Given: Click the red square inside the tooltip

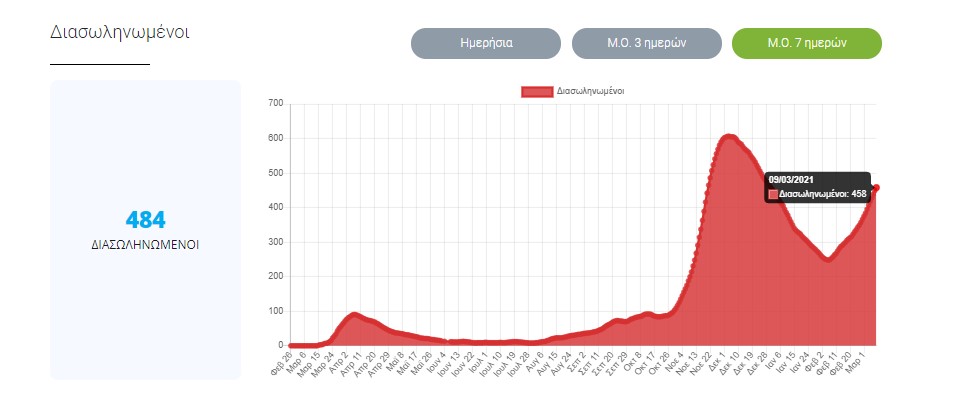Looking at the screenshot, I should coord(772,194).
